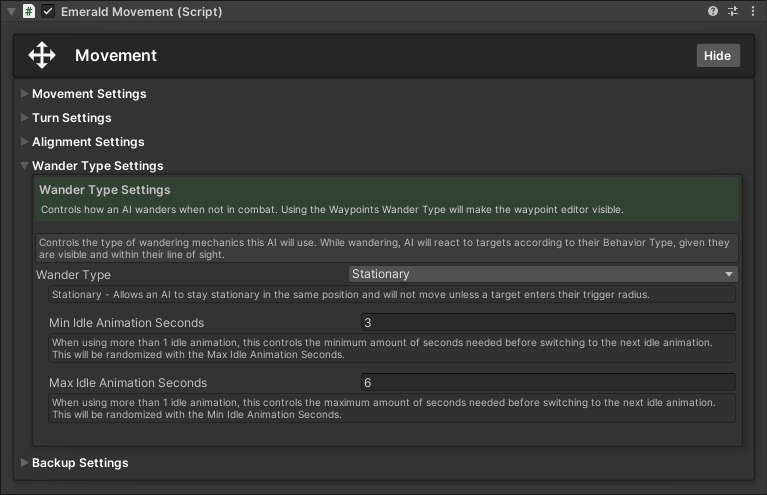
Task: Open the presets selector icon
Action: 733,12
